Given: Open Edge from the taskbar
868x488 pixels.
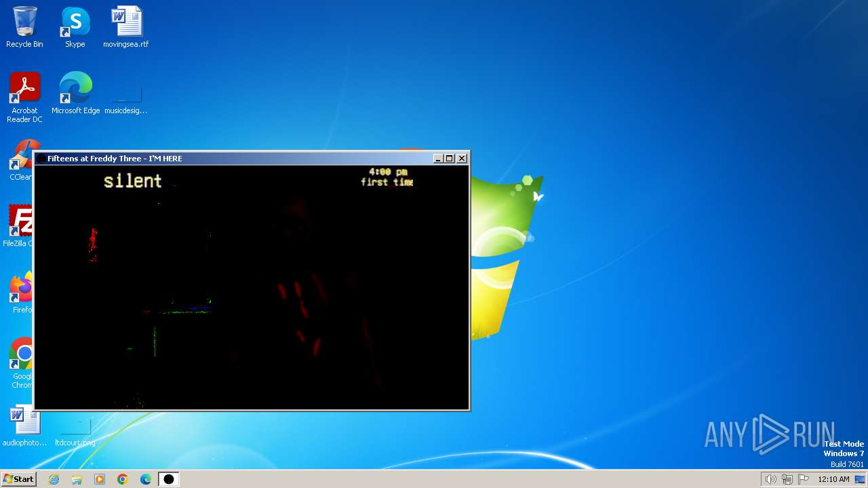Looking at the screenshot, I should tap(146, 479).
